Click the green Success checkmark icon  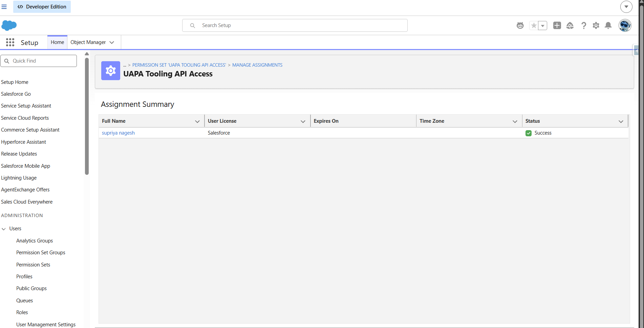[529, 133]
